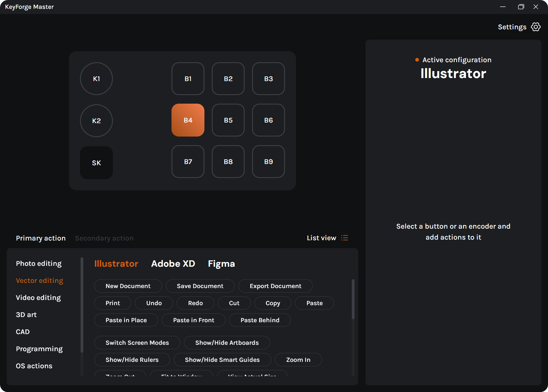The image size is (548, 392).
Task: Click the Illustrator configuration title
Action: pyautogui.click(x=453, y=73)
